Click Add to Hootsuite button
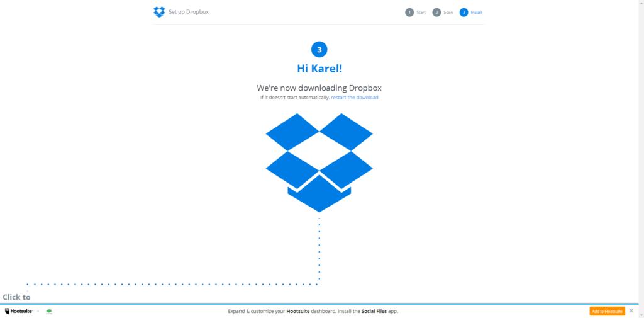This screenshot has height=318, width=644. pos(607,312)
